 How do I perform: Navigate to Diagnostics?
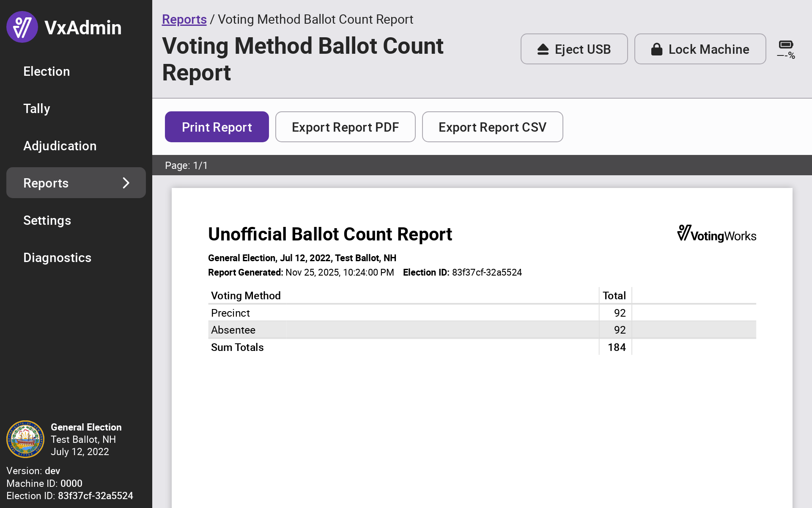point(57,257)
